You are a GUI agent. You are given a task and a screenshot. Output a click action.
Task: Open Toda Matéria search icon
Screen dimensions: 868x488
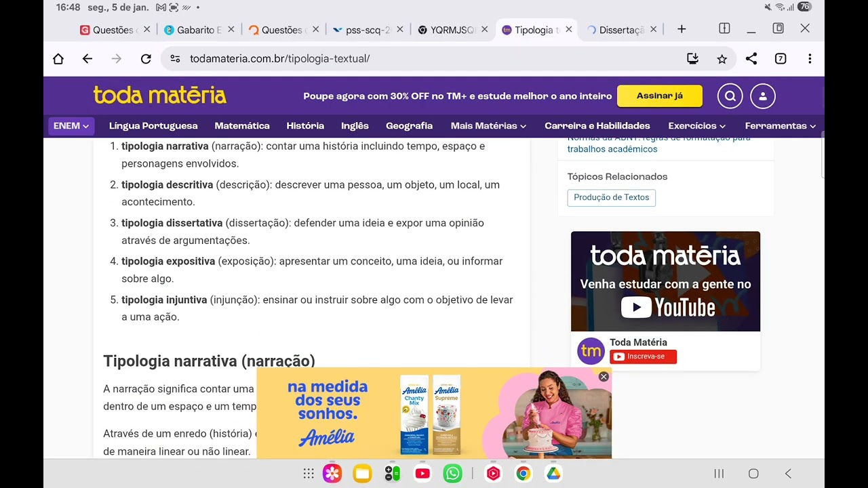point(730,96)
